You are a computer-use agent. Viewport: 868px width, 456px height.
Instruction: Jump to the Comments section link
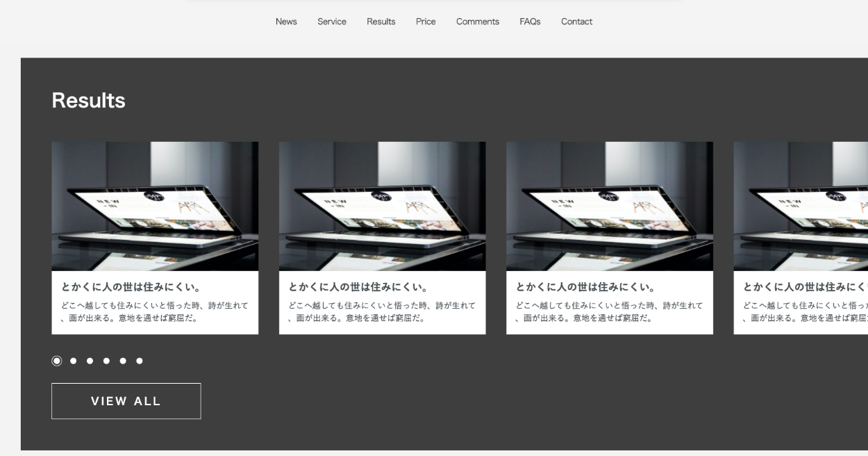478,22
